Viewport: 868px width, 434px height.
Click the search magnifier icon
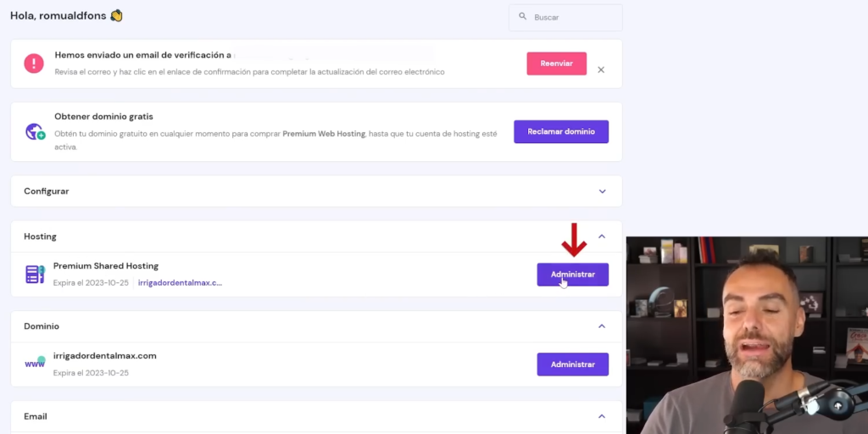click(522, 17)
